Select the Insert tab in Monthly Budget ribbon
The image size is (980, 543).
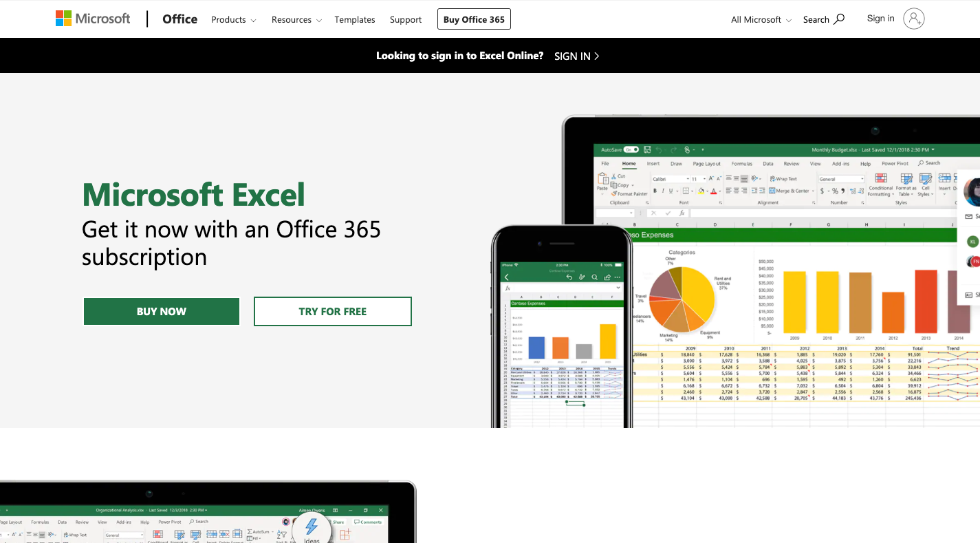(x=653, y=164)
